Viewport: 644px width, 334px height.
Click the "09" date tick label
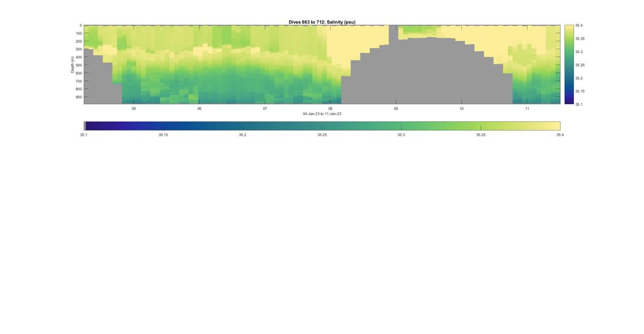[396, 108]
